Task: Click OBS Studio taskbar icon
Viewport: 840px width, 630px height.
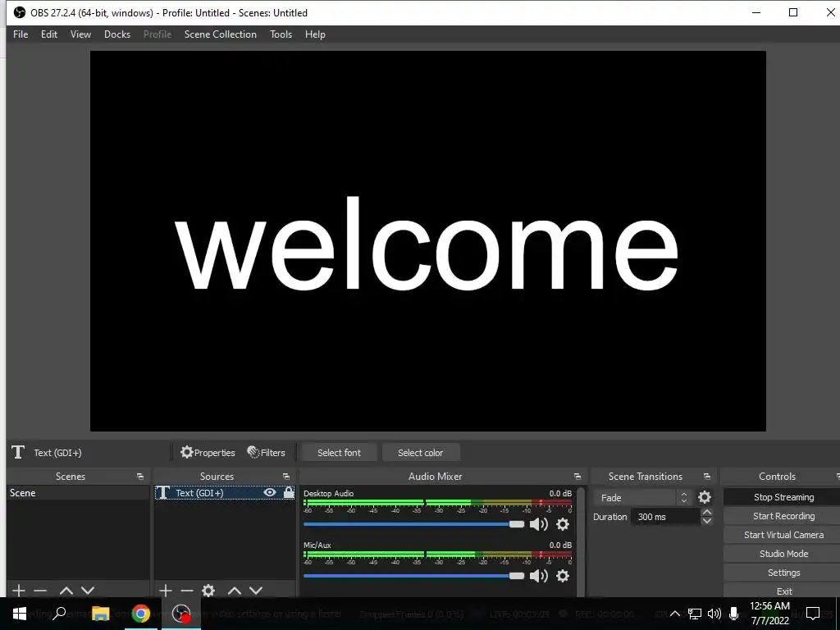Action: [x=181, y=614]
